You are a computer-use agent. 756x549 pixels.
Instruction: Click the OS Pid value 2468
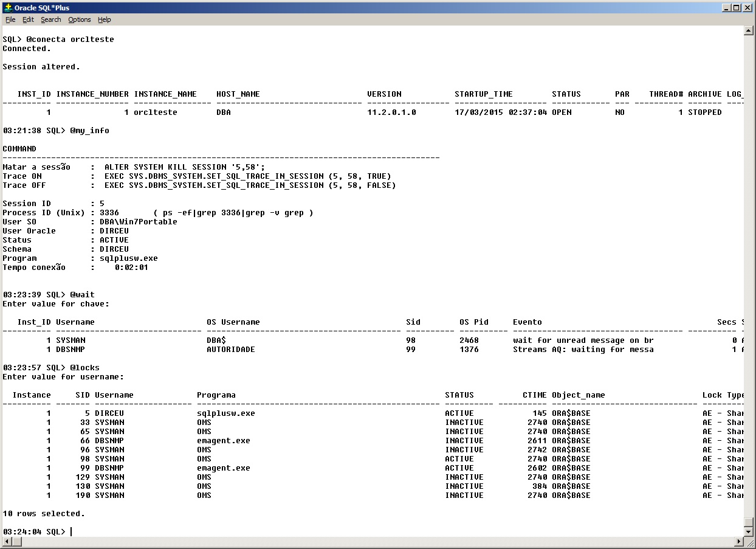pos(469,340)
